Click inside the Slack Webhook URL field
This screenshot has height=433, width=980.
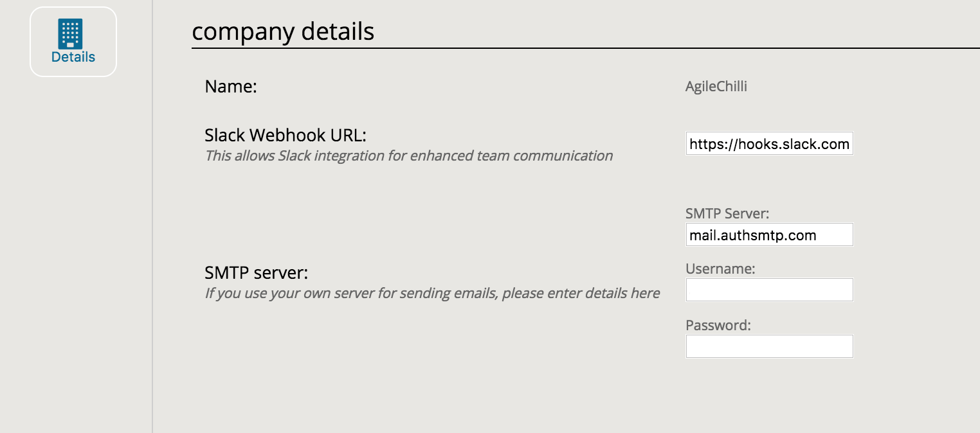point(769,143)
